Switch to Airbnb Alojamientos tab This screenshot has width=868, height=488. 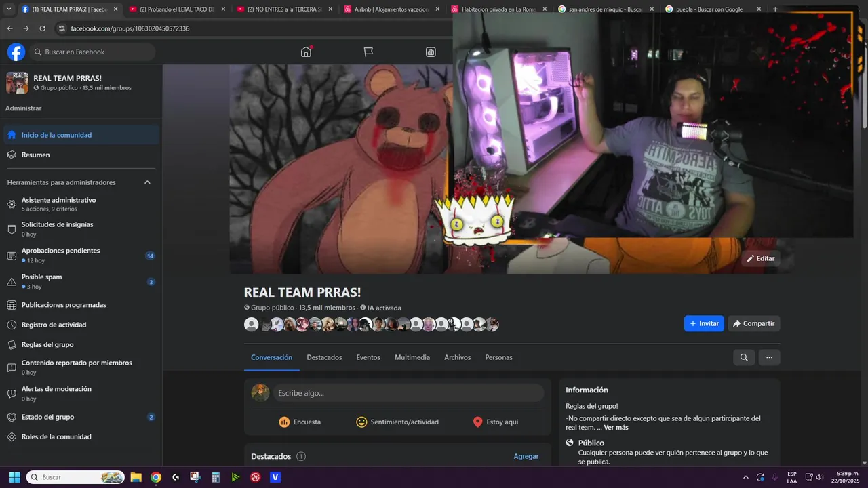coord(391,9)
